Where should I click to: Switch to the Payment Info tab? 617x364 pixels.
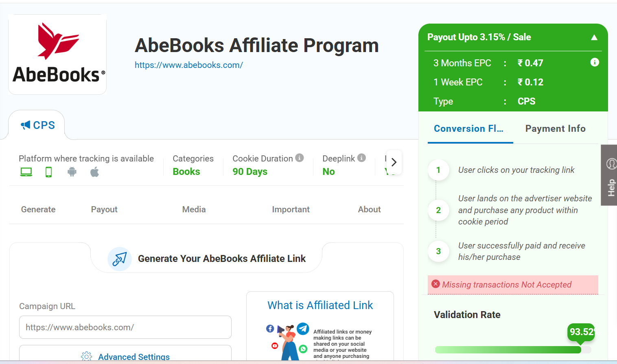coord(555,129)
